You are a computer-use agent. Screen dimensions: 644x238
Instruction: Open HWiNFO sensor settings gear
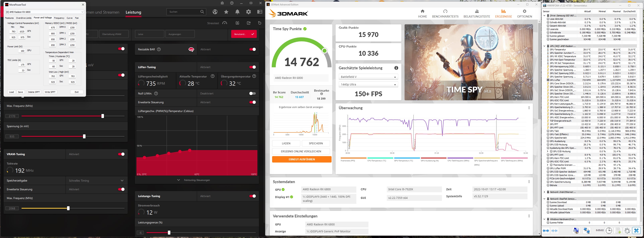(x=627, y=230)
